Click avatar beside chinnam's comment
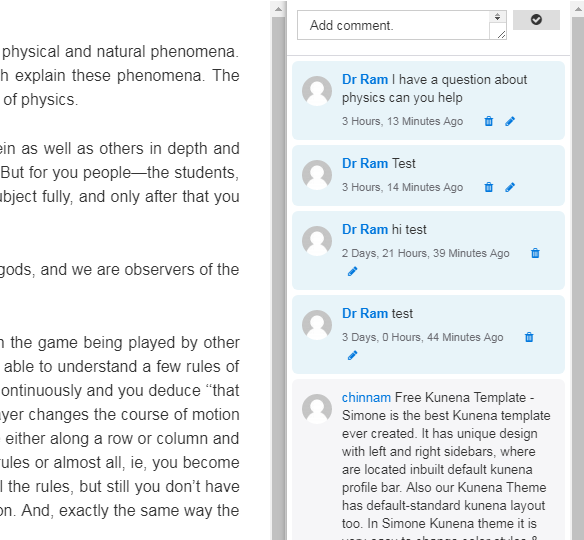Screen dimensions: 584x540 click(317, 409)
